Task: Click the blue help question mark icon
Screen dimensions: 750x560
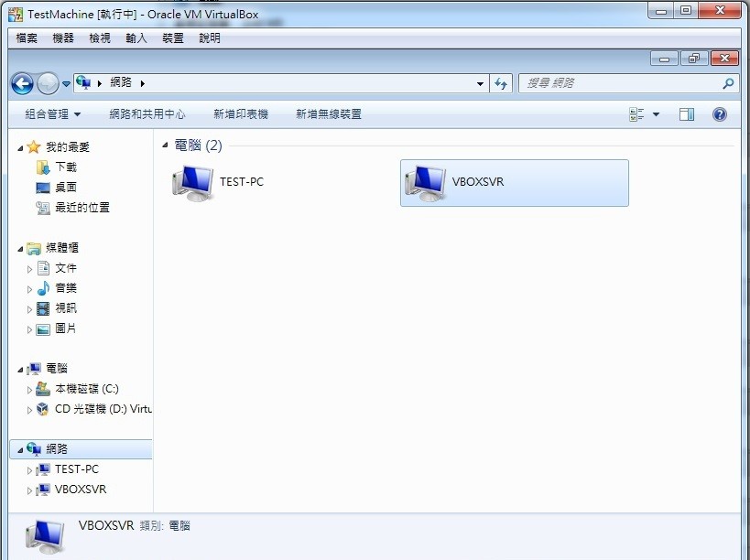Action: tap(720, 114)
